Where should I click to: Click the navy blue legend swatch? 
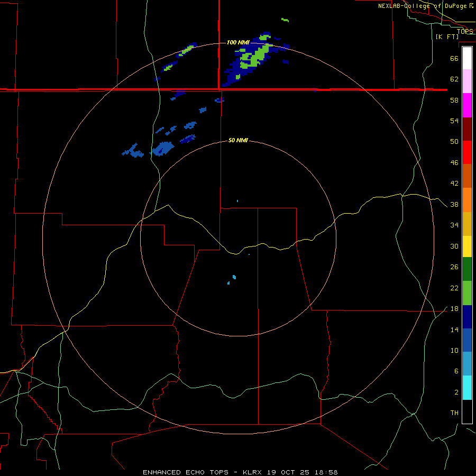[x=467, y=317]
